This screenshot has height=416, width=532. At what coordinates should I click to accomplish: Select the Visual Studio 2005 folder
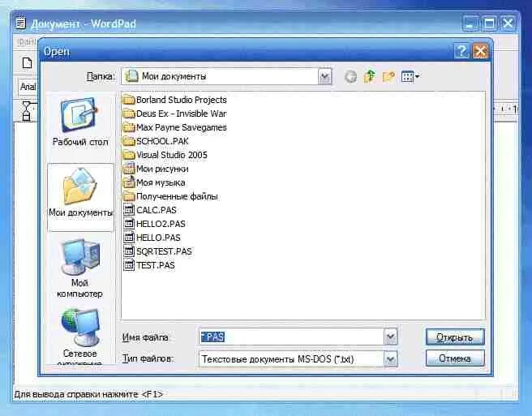point(165,155)
